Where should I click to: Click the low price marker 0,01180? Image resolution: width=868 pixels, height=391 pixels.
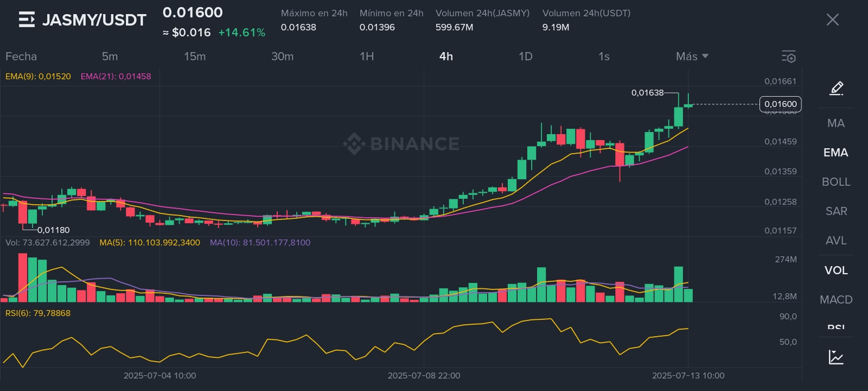pos(53,230)
